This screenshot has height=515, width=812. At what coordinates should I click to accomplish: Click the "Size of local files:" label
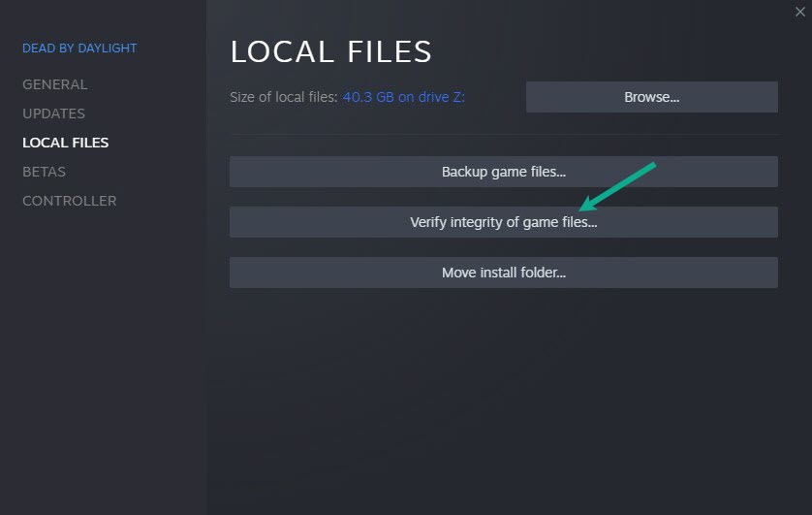284,97
